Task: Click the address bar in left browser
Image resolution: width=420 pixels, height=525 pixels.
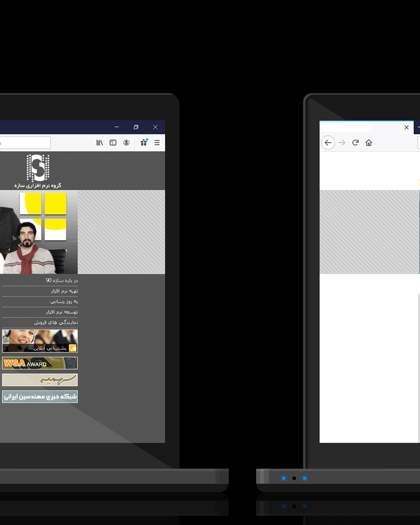Action: pos(25,143)
